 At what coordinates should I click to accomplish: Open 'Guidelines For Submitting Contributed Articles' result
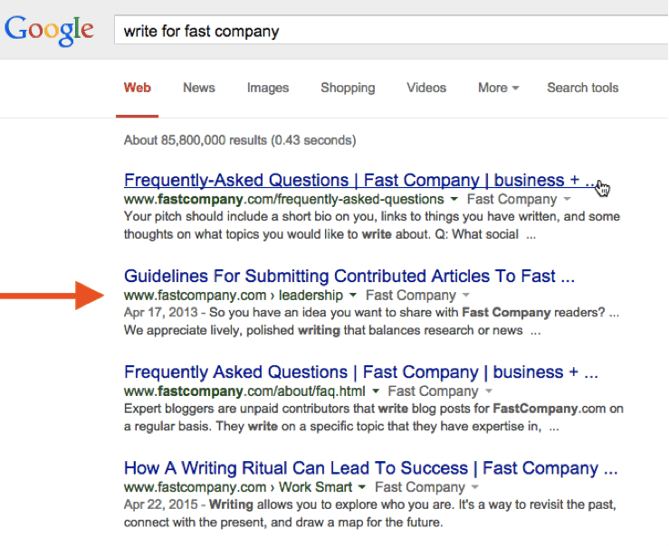[349, 276]
